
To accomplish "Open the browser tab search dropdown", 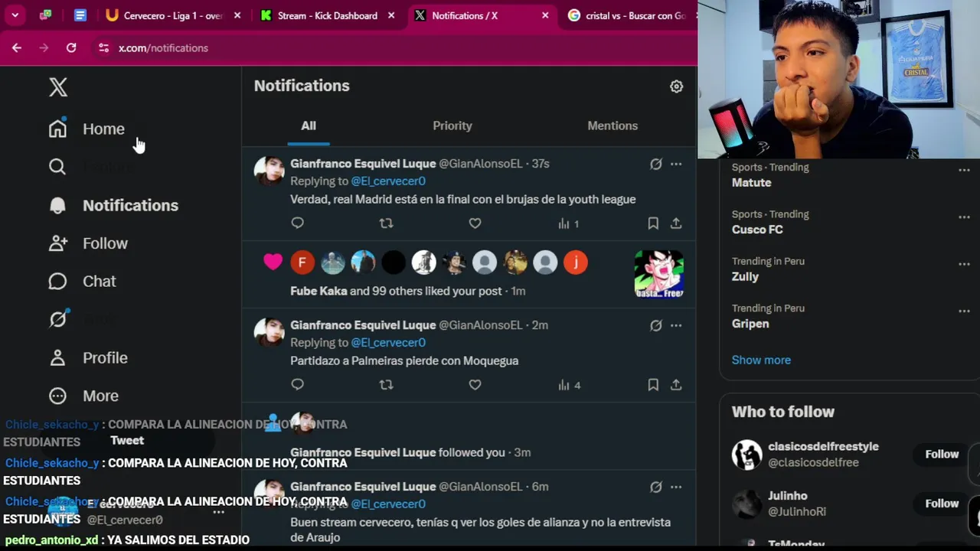I will 15,15.
